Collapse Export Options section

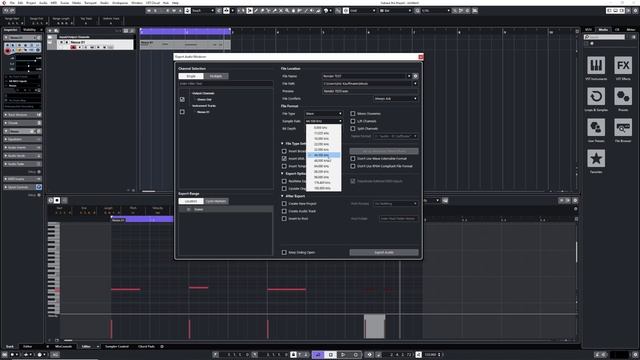tap(282, 173)
